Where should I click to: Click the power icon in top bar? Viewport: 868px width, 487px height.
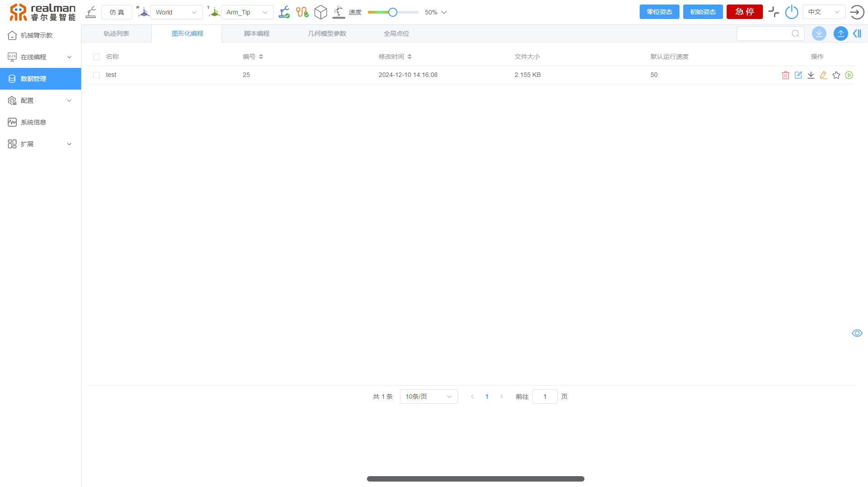(791, 12)
